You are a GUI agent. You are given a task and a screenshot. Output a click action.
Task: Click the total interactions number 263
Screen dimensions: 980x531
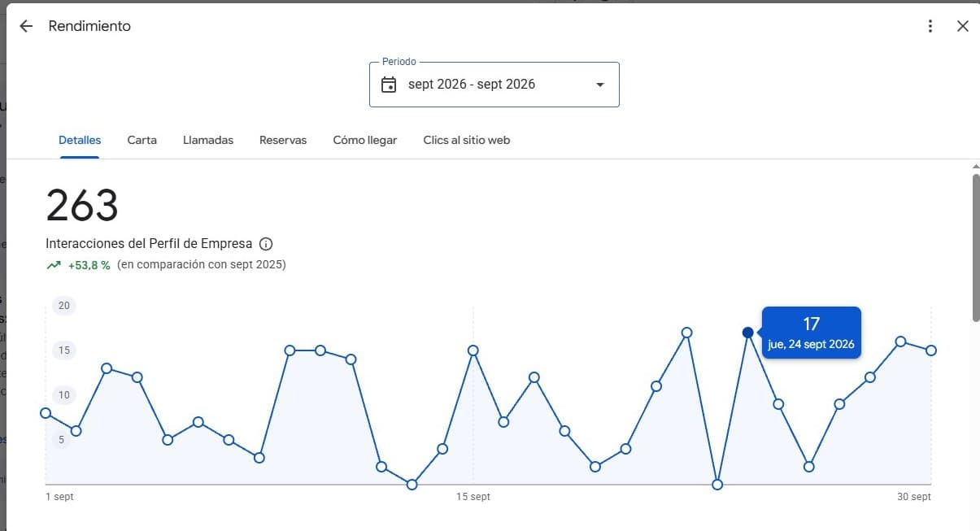click(x=82, y=205)
